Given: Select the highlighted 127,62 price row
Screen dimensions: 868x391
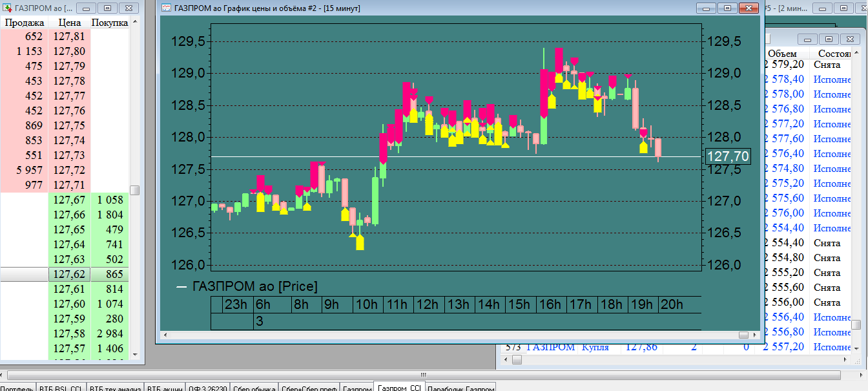Looking at the screenshot, I should coord(65,275).
